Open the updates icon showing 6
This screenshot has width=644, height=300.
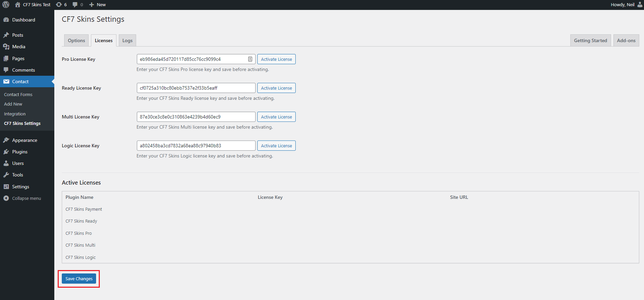pos(59,5)
